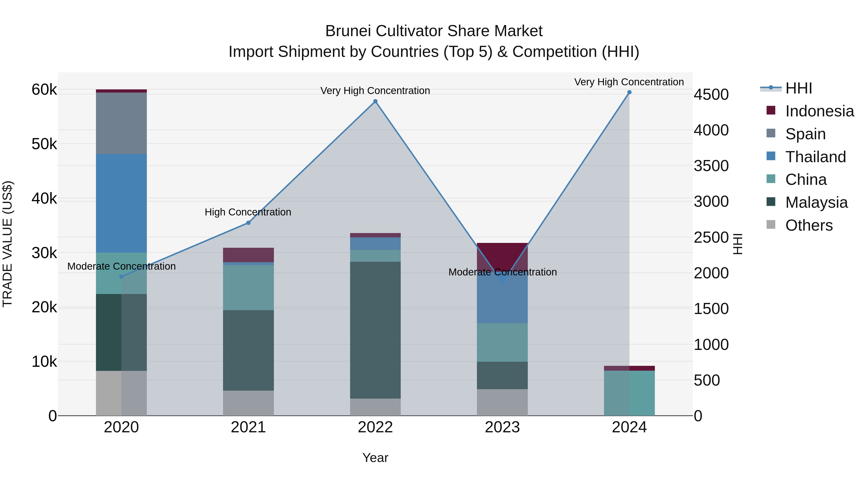Click the Thailand segment in the 2020 bar
Screen dimensions: 868x488
[x=121, y=203]
